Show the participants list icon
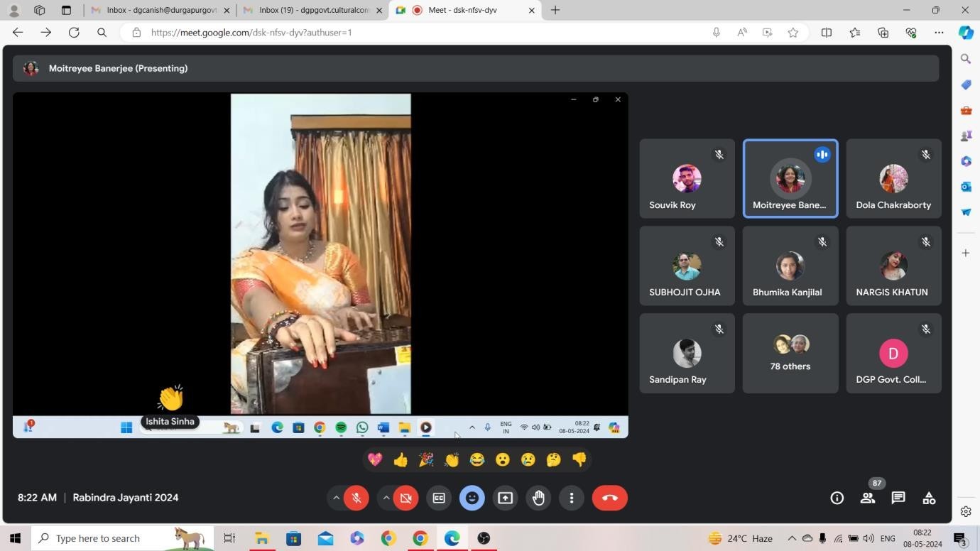 [x=867, y=498]
